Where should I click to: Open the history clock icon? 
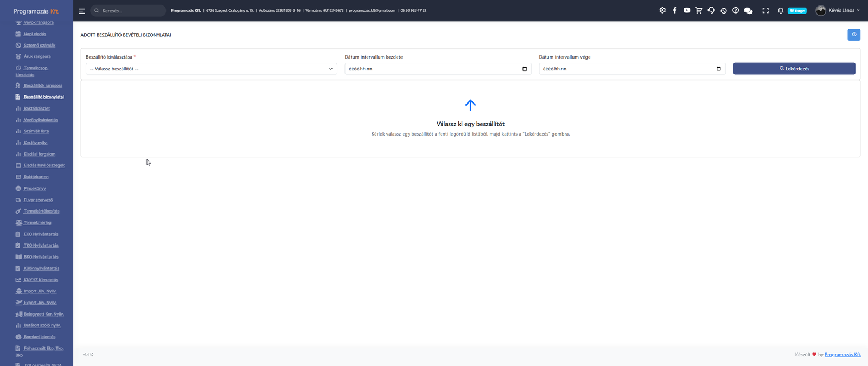724,10
